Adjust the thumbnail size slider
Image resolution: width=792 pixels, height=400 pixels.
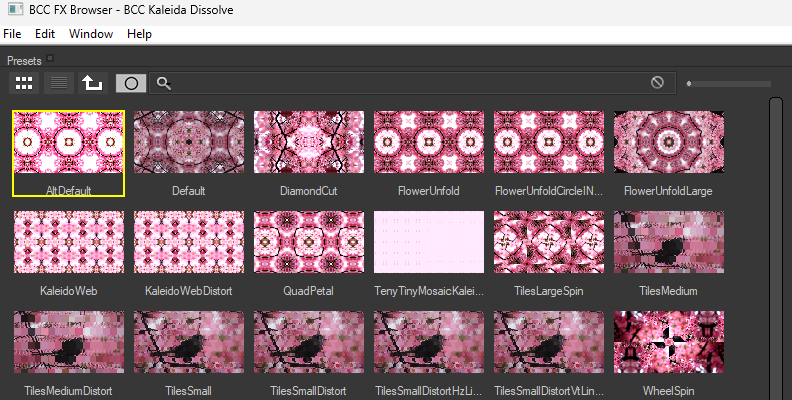(728, 84)
